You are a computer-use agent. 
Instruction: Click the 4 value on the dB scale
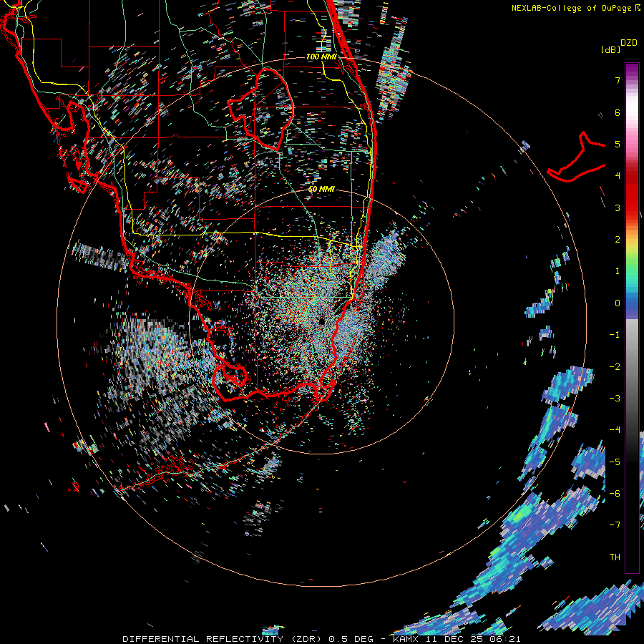click(x=618, y=176)
